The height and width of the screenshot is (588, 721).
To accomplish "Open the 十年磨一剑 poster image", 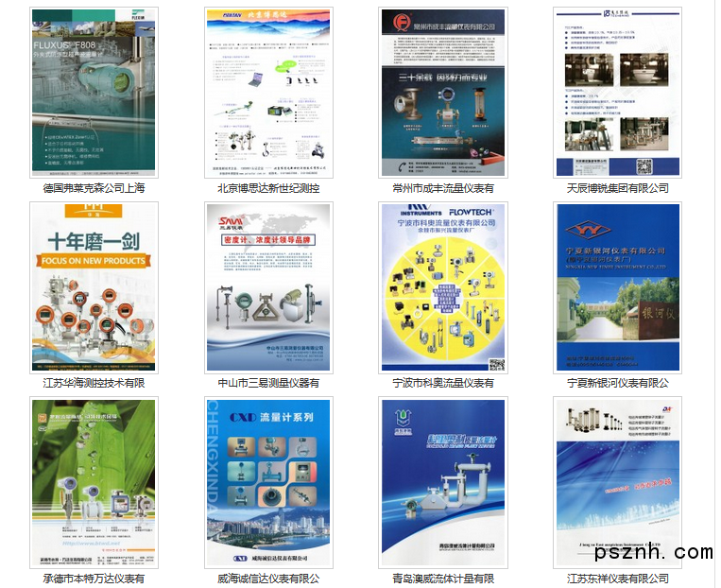I will pyautogui.click(x=94, y=287).
